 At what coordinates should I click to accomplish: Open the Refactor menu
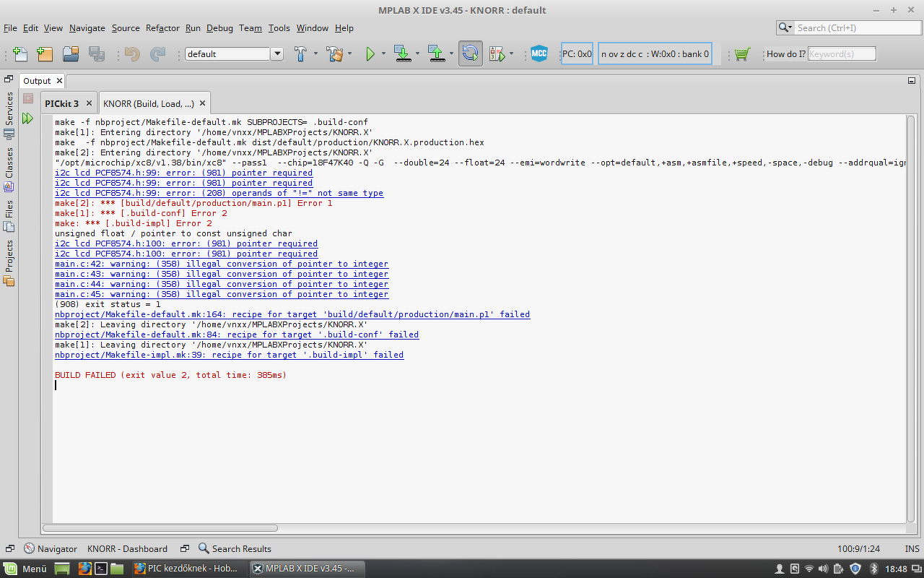click(x=162, y=28)
